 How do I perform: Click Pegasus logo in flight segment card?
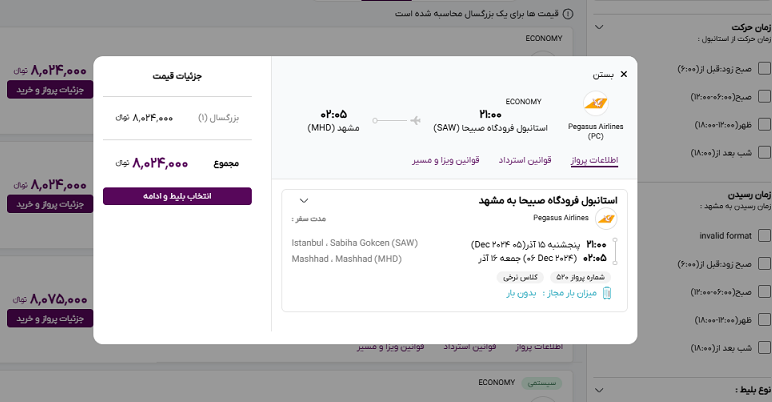[x=606, y=219]
